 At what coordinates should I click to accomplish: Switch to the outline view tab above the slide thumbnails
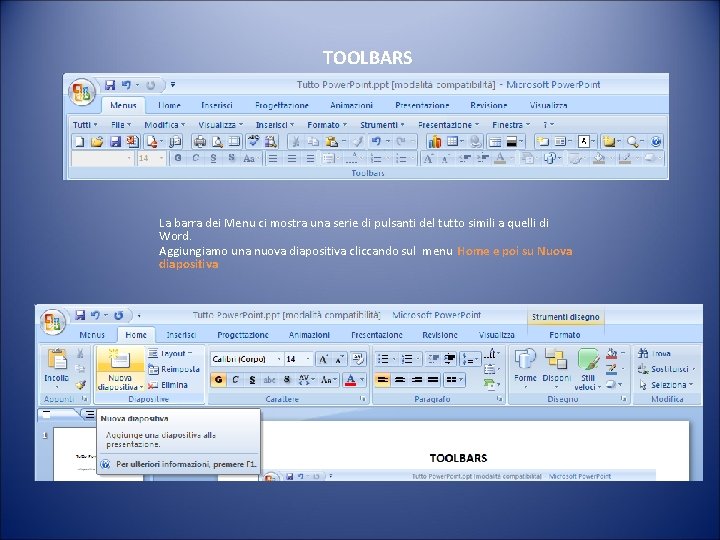[x=89, y=415]
